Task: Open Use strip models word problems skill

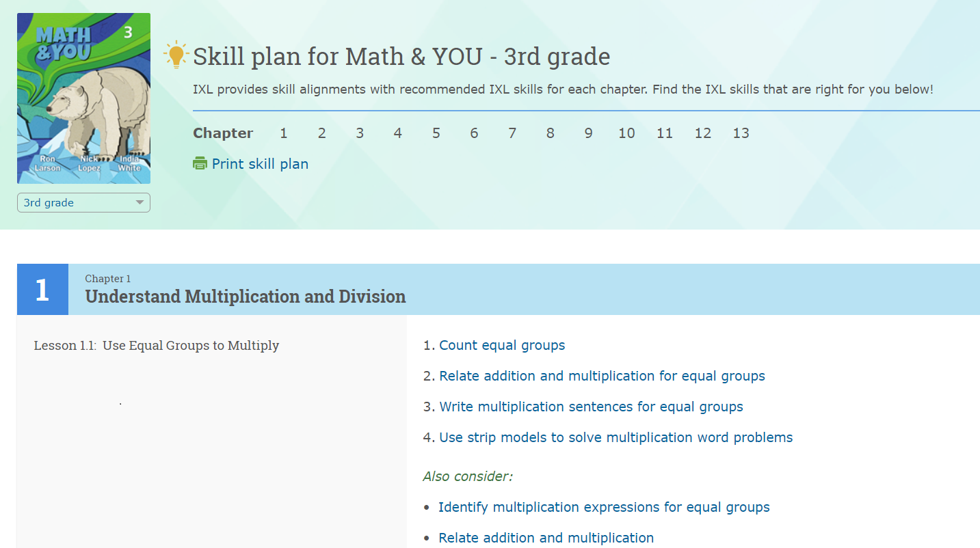Action: pyautogui.click(x=615, y=437)
